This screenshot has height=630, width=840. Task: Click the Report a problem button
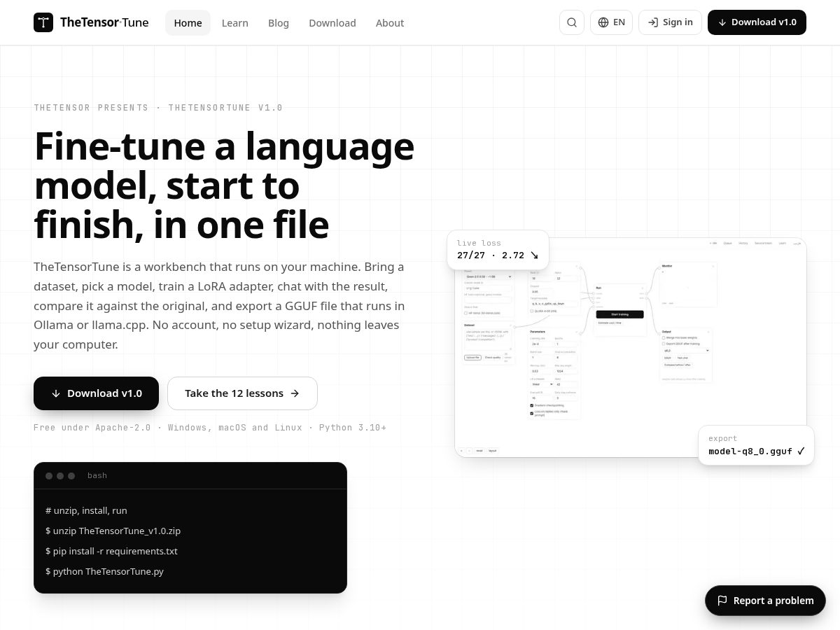click(x=765, y=601)
